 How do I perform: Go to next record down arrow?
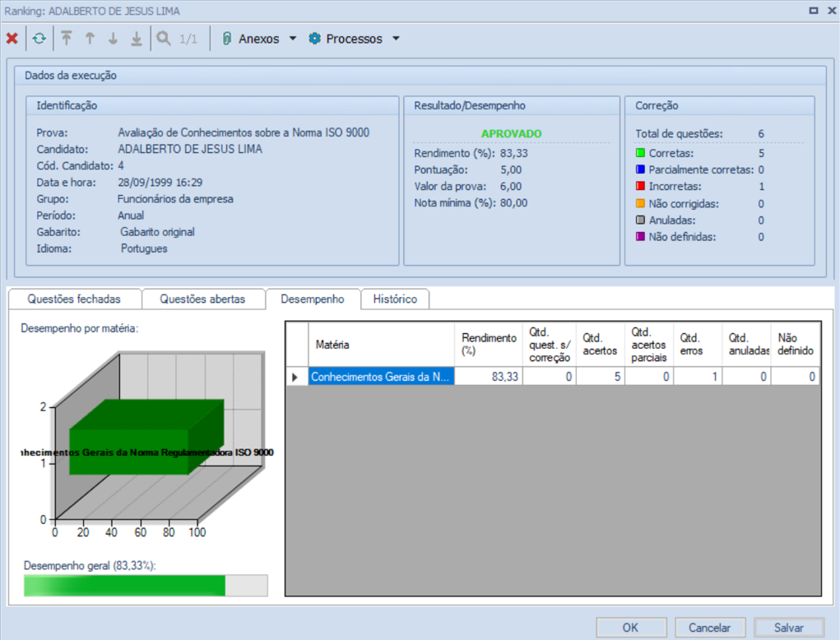(x=113, y=39)
